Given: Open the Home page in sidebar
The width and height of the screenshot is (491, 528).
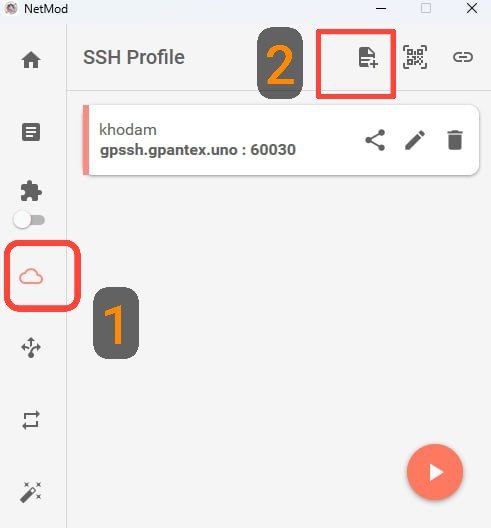Looking at the screenshot, I should [x=31, y=60].
